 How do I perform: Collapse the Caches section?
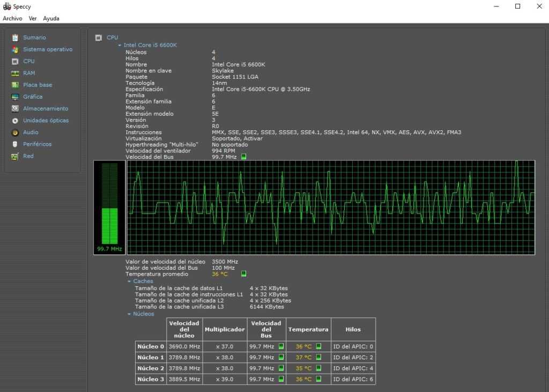[129, 282]
